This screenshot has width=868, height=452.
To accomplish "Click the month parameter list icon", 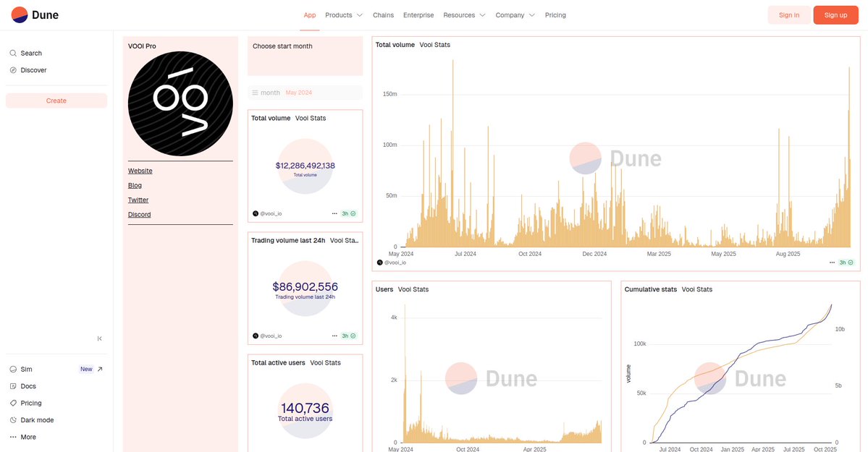I will 256,93.
